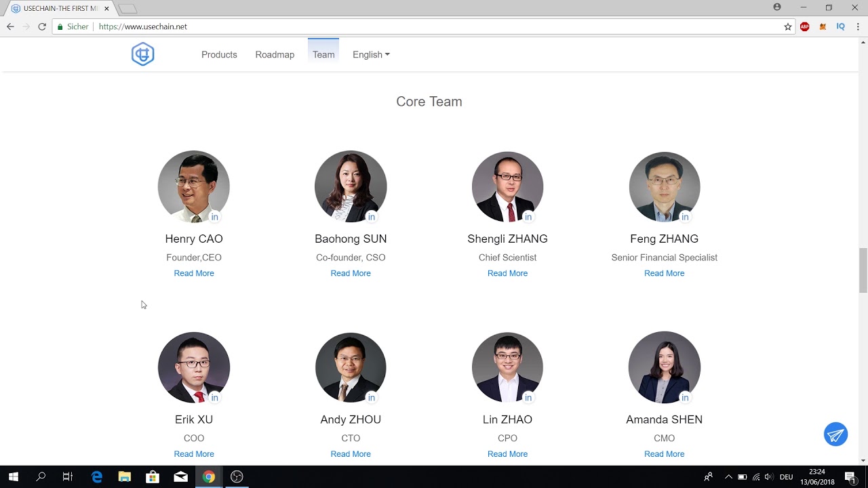Open the Chrome user profile icon
This screenshot has width=868, height=488.
(777, 7)
